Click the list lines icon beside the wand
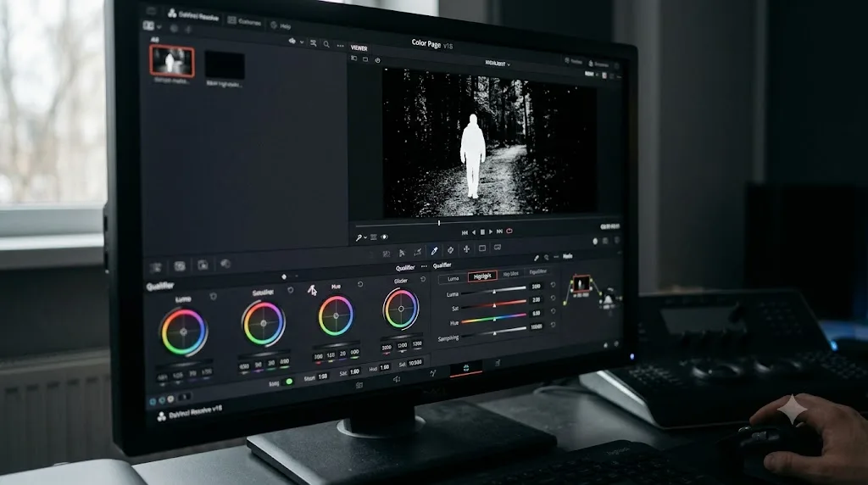 pos(374,237)
